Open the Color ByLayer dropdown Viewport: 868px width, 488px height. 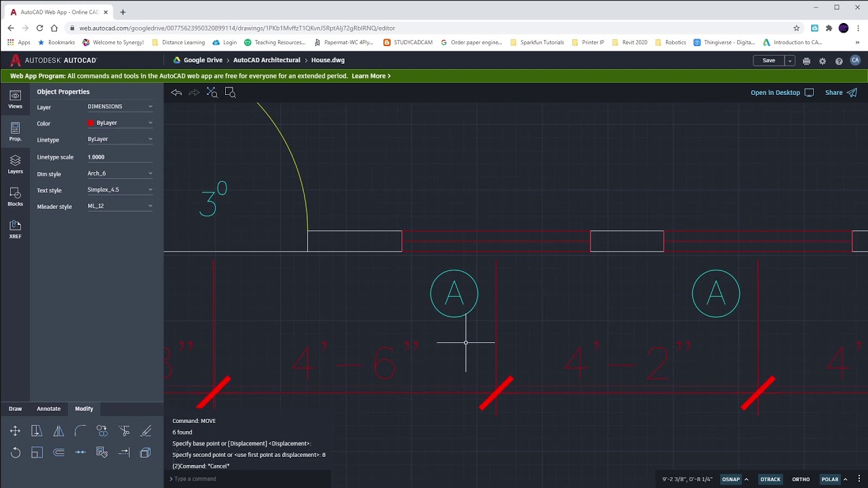pos(120,123)
